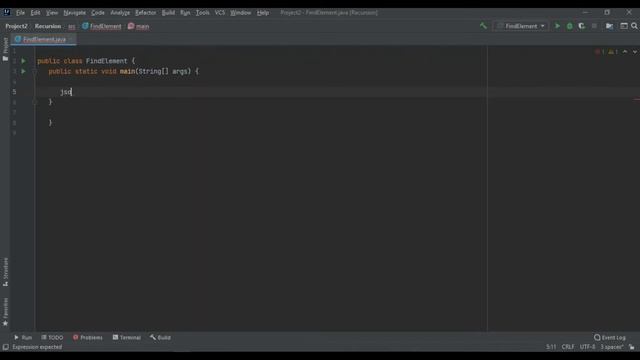Open the Problems tool window
This screenshot has height=360, width=640.
(x=87, y=338)
